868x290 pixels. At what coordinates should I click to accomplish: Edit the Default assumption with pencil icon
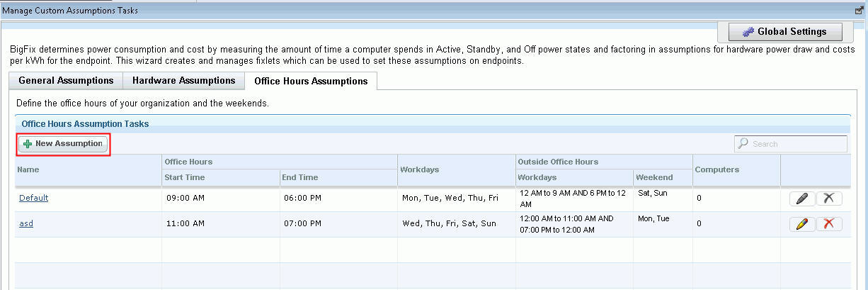click(801, 199)
